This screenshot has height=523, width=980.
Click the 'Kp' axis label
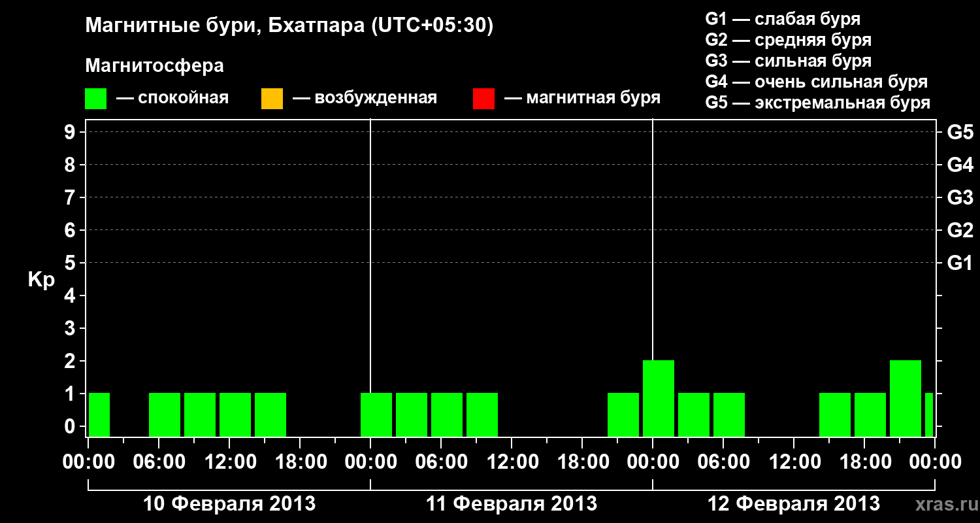tap(41, 280)
